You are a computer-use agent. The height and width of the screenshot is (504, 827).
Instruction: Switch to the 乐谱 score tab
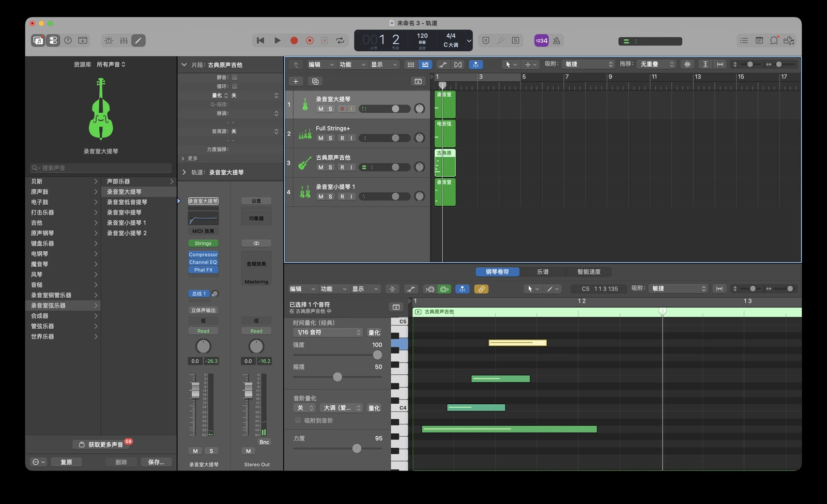tap(543, 271)
